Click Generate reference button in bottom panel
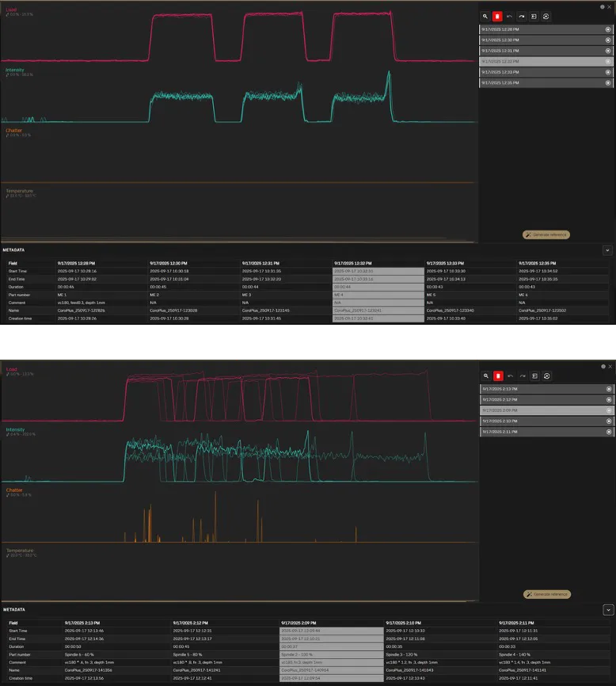This screenshot has height=686, width=616. pos(546,594)
